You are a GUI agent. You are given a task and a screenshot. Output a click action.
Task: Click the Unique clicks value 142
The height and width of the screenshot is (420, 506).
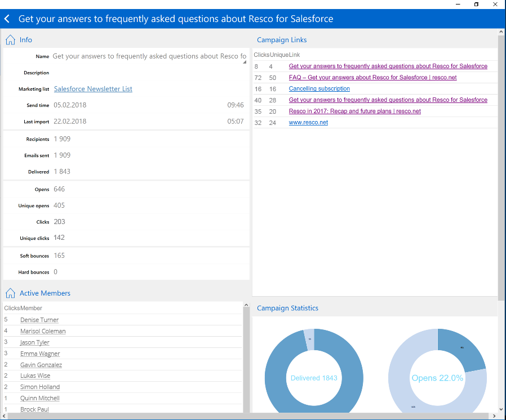click(59, 238)
